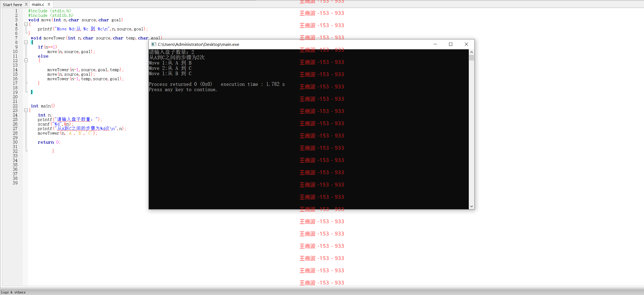Click the moveTower(n,'A','B','C') call

(x=67, y=133)
